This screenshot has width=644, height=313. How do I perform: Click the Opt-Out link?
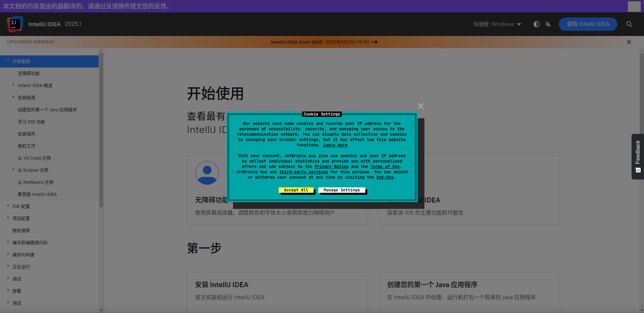tap(385, 177)
